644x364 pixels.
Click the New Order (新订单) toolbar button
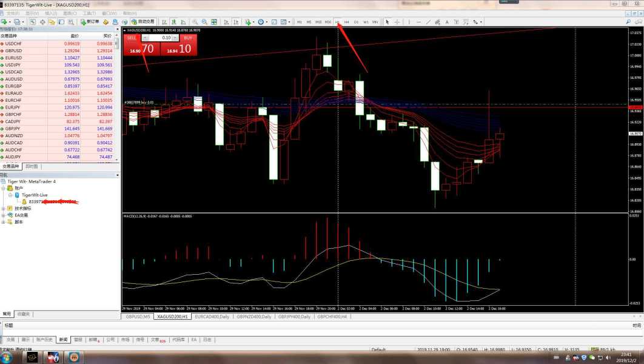click(x=90, y=22)
